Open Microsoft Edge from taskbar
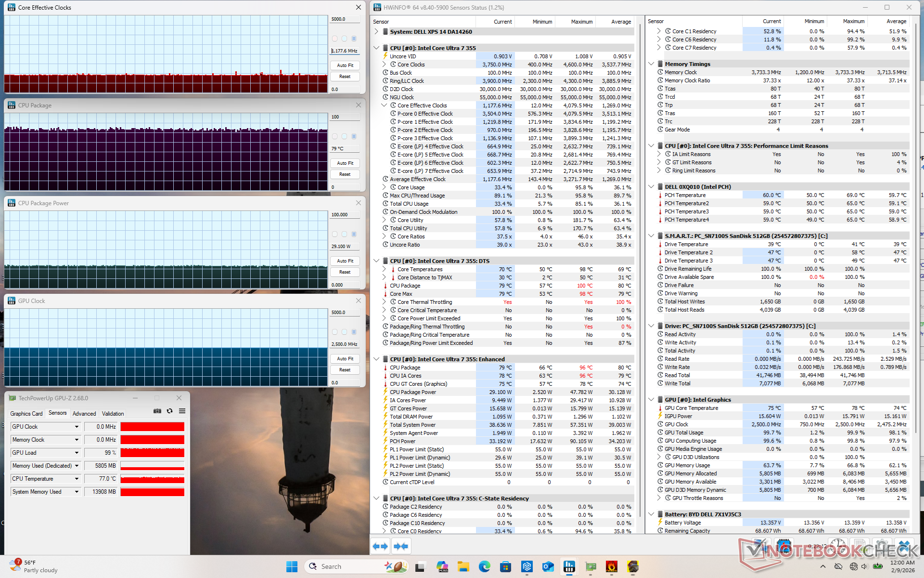Image resolution: width=924 pixels, height=578 pixels. tap(484, 566)
